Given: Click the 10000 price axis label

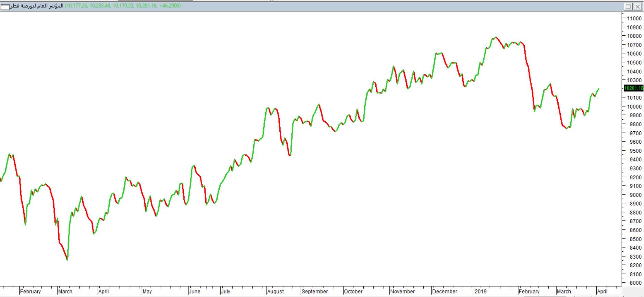Looking at the screenshot, I should [634, 106].
